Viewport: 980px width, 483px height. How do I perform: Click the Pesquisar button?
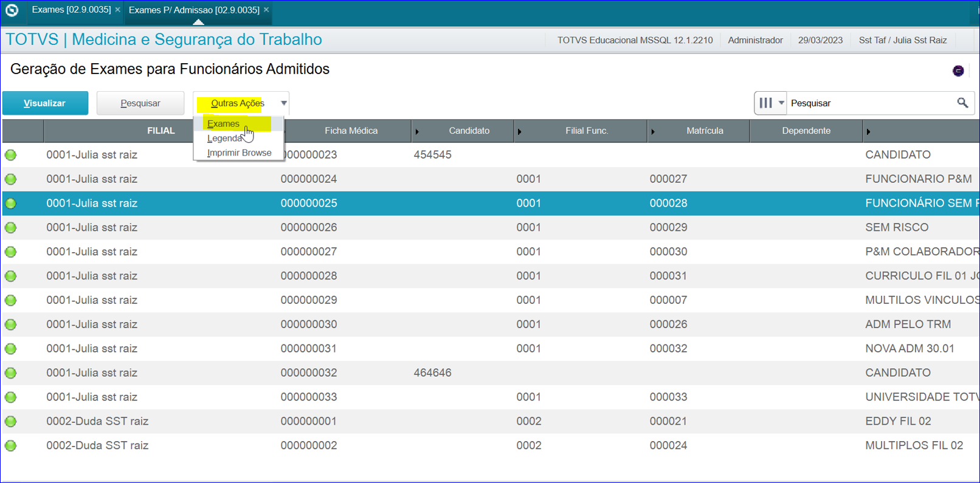tap(140, 103)
